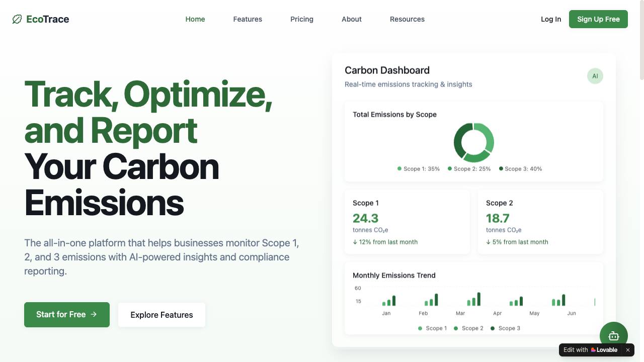
Task: Click the May bars in trend chart
Action: (x=558, y=300)
